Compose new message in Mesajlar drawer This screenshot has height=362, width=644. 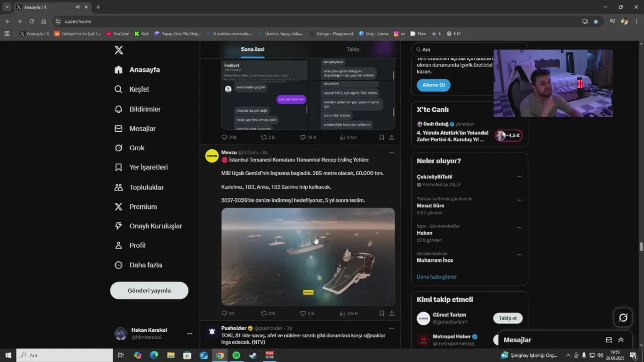(609, 340)
